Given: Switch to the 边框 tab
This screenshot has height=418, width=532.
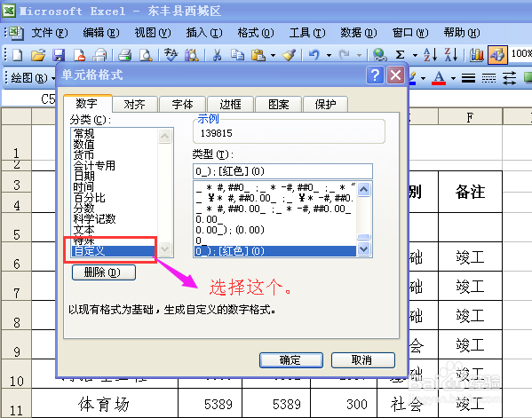Looking at the screenshot, I should (230, 105).
